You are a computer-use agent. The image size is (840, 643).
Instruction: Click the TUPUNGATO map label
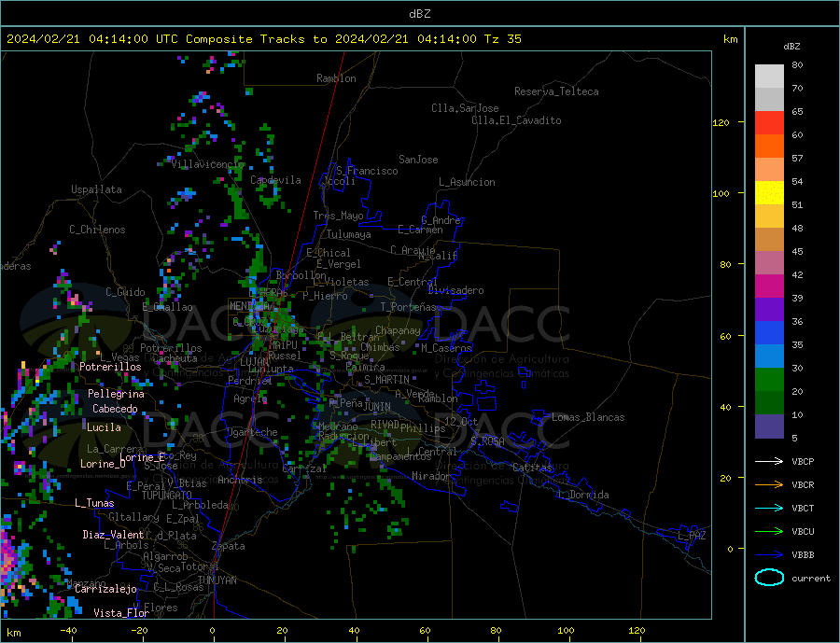tap(167, 496)
